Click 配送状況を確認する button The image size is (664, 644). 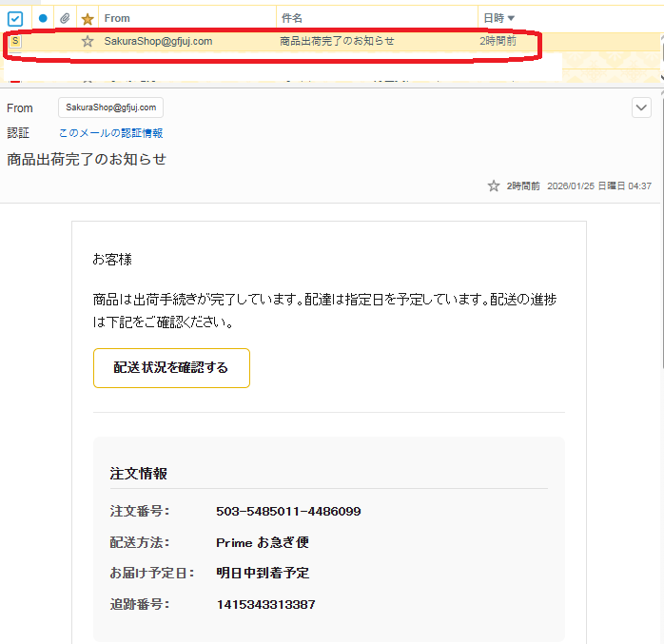(x=171, y=367)
